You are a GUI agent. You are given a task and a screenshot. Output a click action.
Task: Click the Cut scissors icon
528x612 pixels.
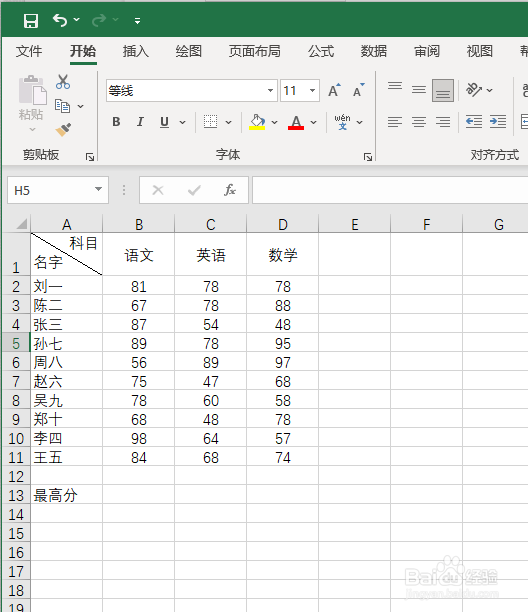click(x=62, y=82)
